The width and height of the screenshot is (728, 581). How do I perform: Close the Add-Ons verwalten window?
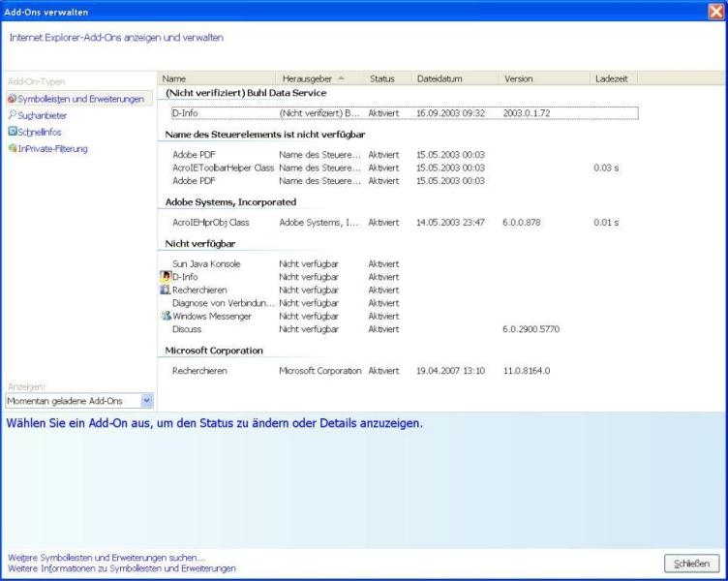click(716, 12)
